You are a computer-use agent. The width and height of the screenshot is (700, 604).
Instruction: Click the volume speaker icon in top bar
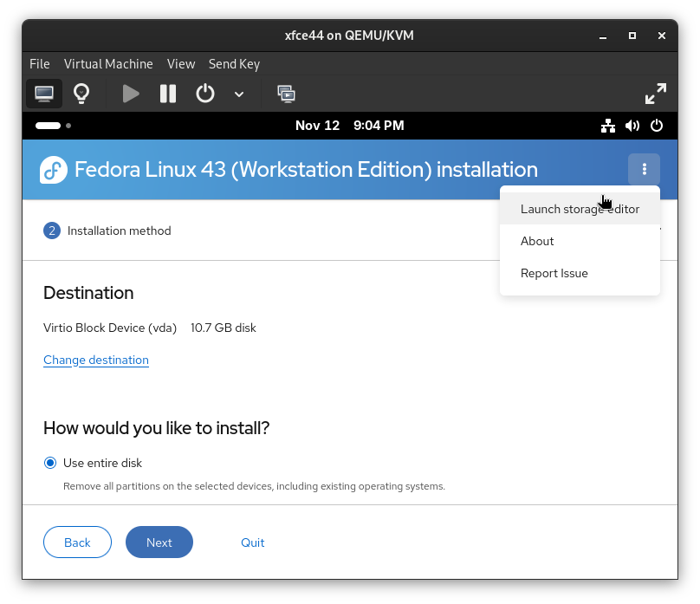(632, 126)
